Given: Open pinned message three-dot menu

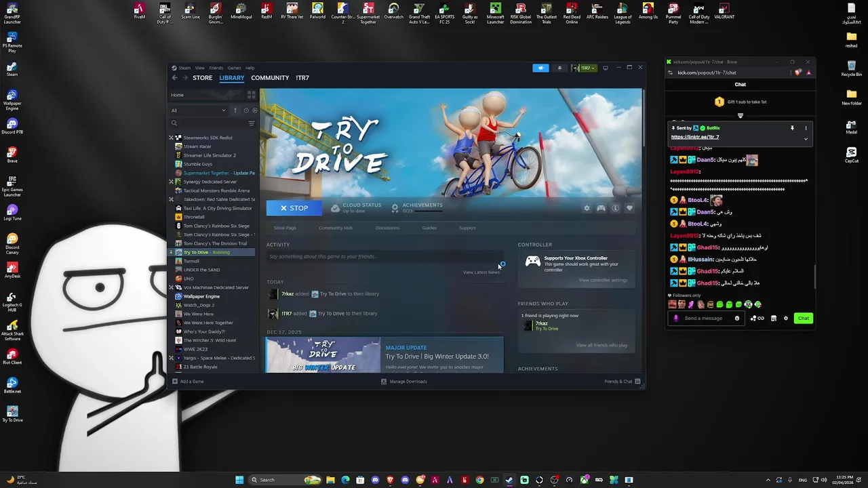Looking at the screenshot, I should point(806,128).
